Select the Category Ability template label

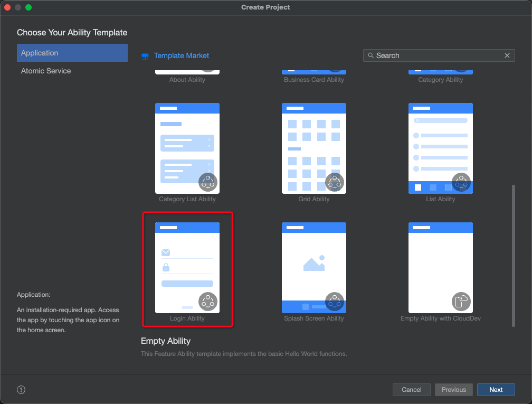tap(440, 80)
